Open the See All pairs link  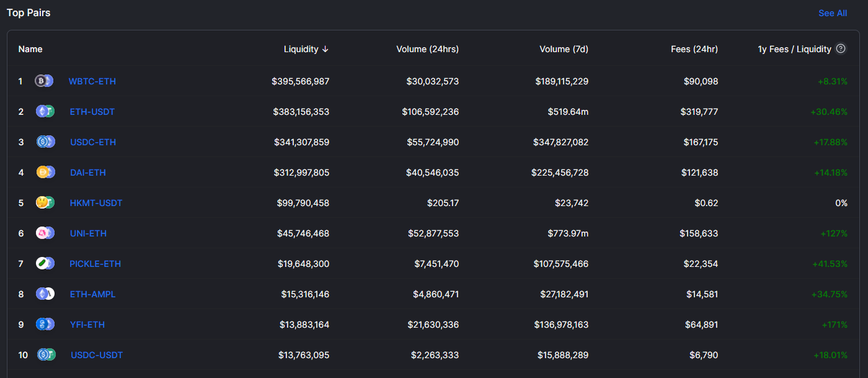tap(833, 13)
